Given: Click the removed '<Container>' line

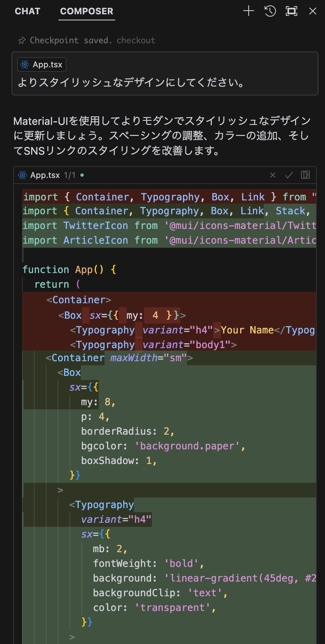Looking at the screenshot, I should [79, 300].
